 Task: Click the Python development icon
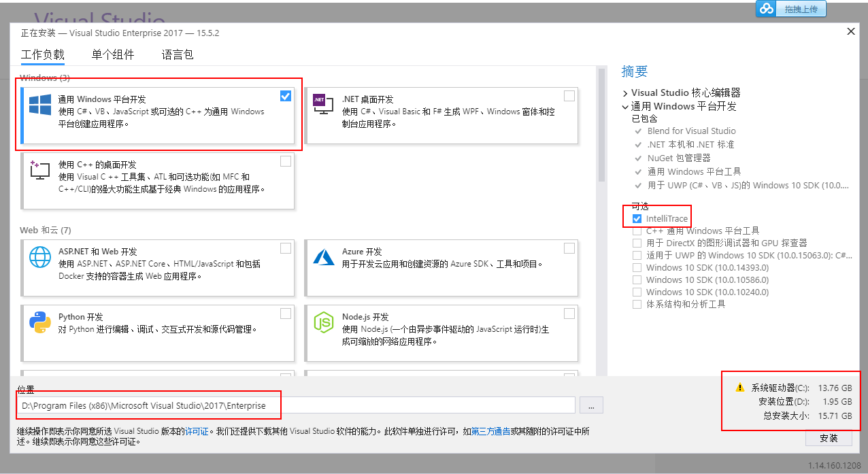click(40, 322)
